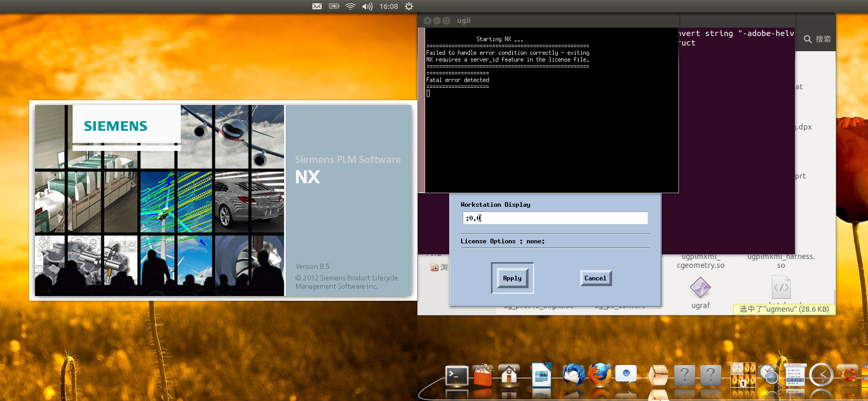868x401 pixels.
Task: Open the workspace switcher dock icon
Action: click(x=743, y=375)
